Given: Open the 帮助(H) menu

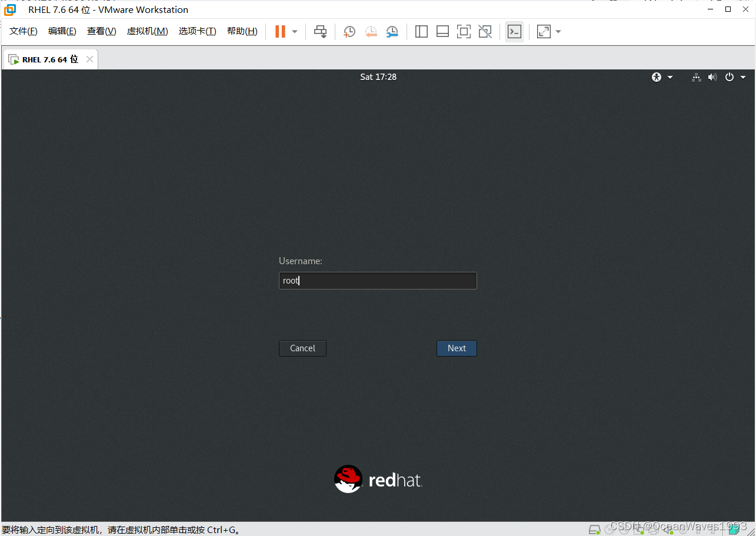Looking at the screenshot, I should click(x=242, y=31).
